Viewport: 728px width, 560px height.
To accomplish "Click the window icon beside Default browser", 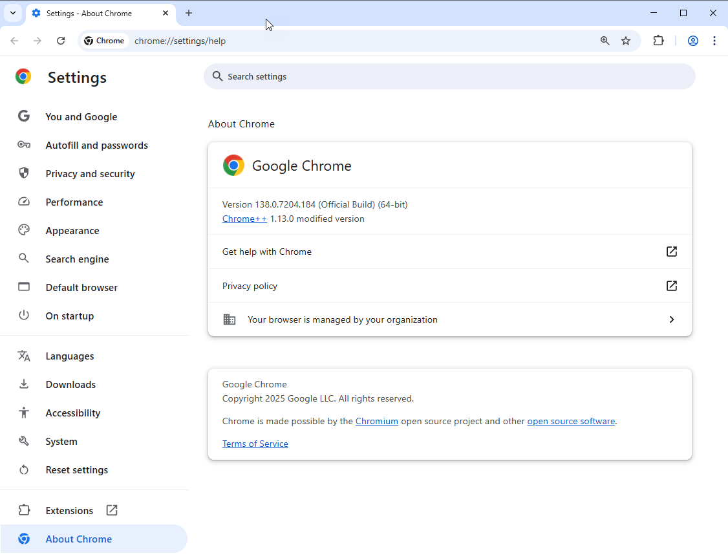I will click(24, 287).
